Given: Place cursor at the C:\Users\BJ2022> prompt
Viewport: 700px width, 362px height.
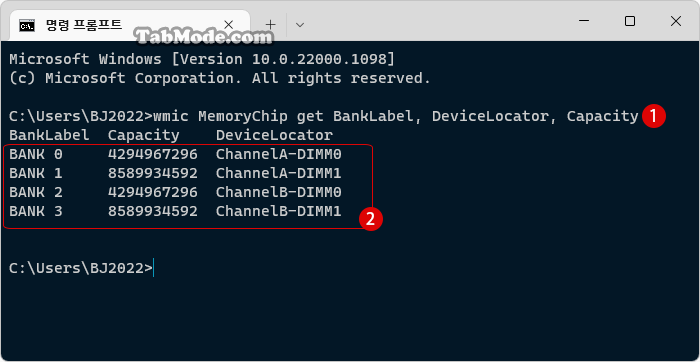Looking at the screenshot, I should pos(81,268).
